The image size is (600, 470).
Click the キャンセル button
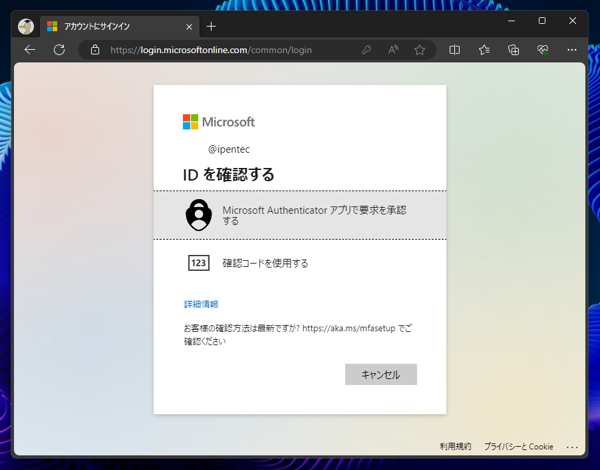point(381,374)
